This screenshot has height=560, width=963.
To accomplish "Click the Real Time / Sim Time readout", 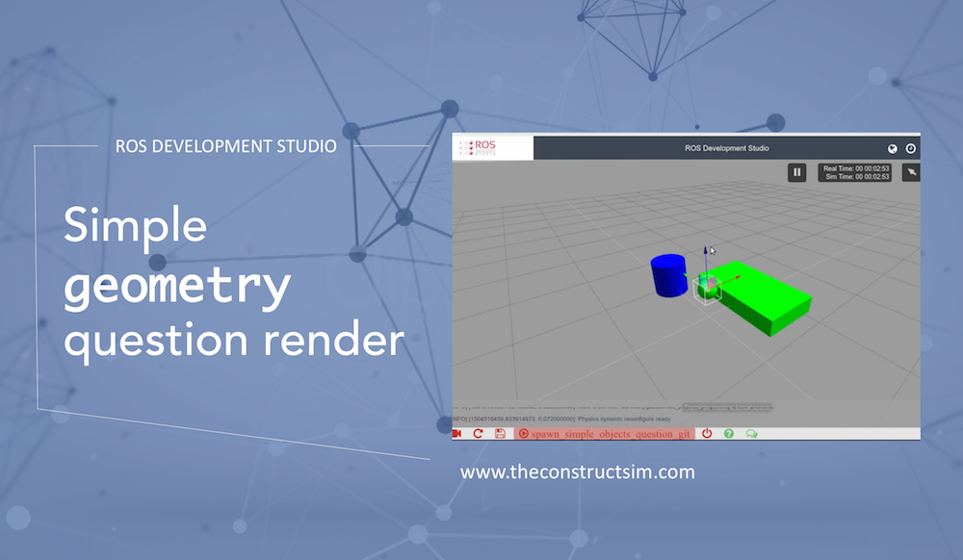I will (x=854, y=172).
